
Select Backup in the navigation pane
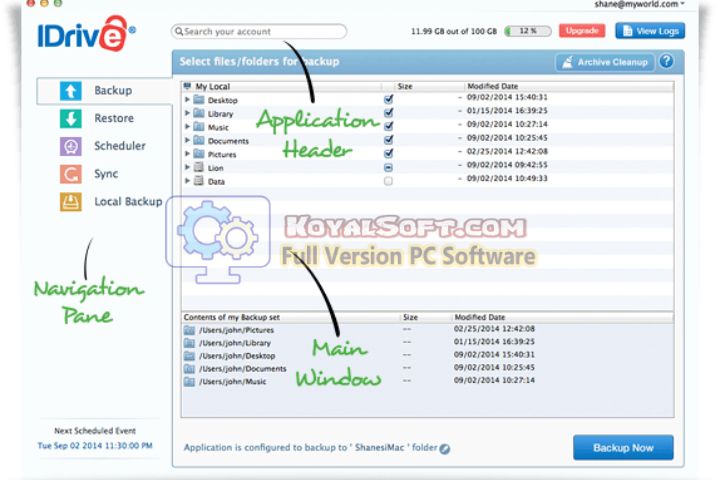coord(105,91)
